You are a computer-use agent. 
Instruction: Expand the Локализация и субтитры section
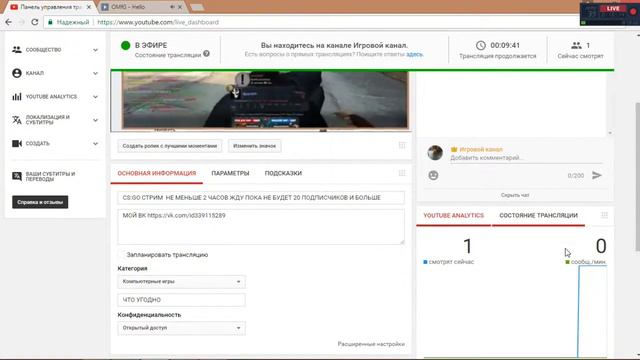[95, 120]
